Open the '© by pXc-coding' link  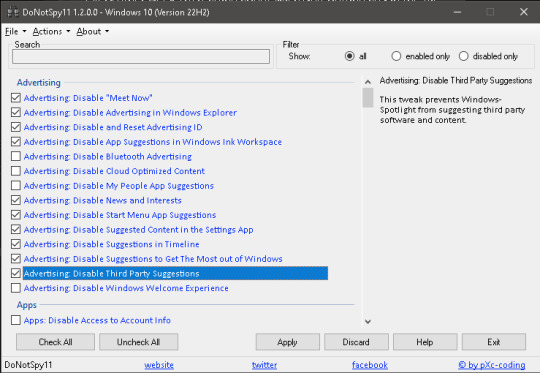point(491,365)
